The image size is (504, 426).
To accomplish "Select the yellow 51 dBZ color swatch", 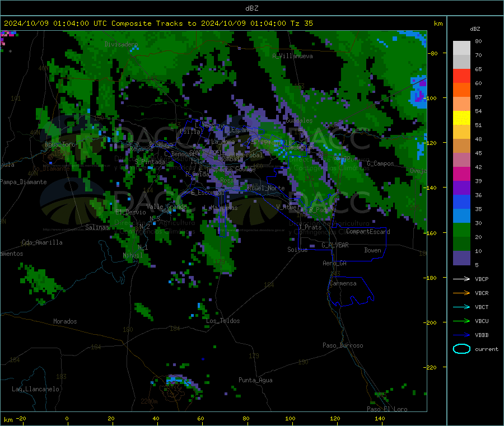I will 461,118.
